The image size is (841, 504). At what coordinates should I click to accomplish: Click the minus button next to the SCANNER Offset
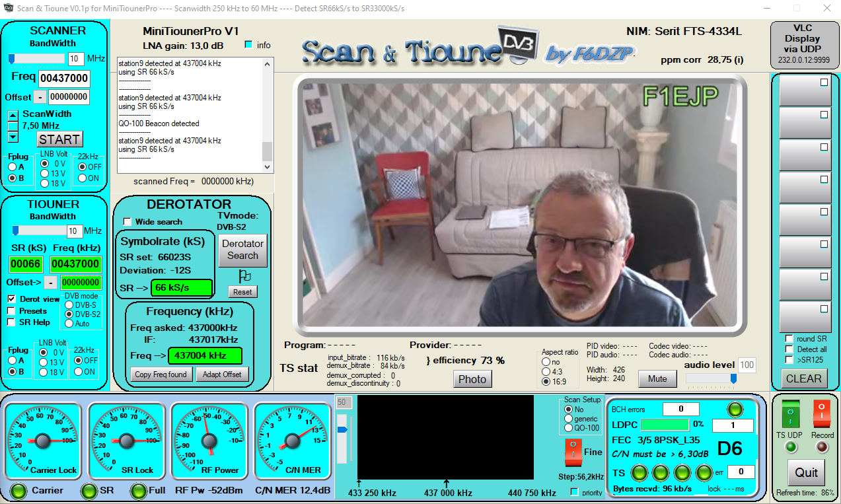click(40, 97)
